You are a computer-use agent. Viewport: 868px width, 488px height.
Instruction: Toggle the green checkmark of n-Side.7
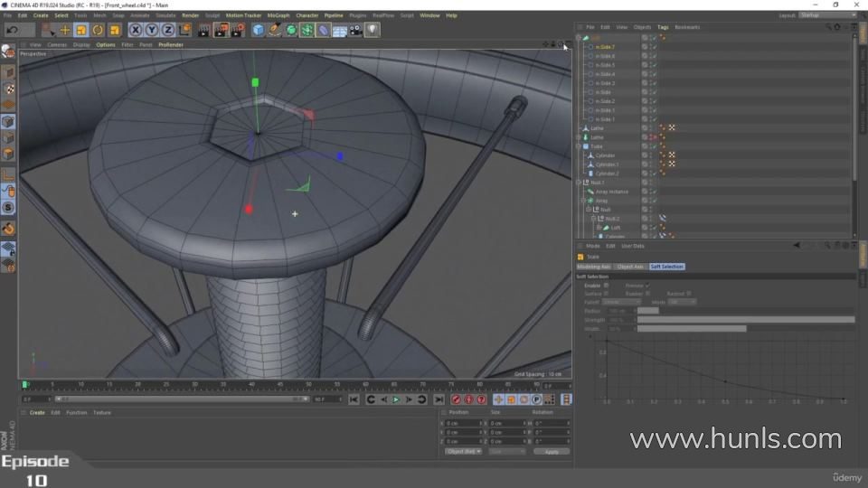654,47
